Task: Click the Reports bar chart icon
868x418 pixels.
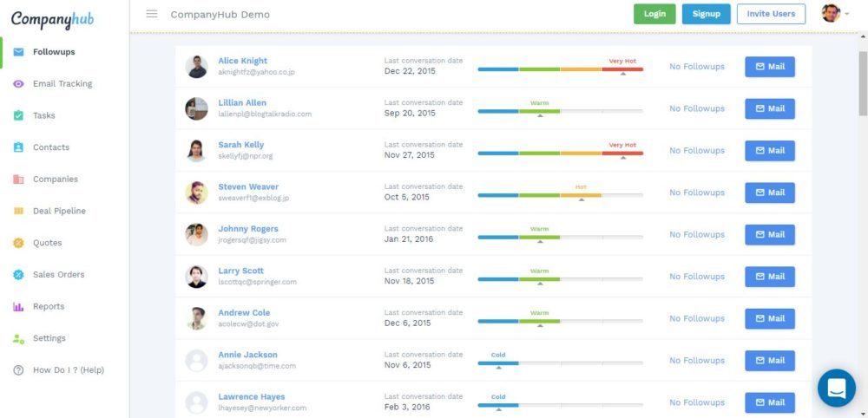Action: coord(18,306)
